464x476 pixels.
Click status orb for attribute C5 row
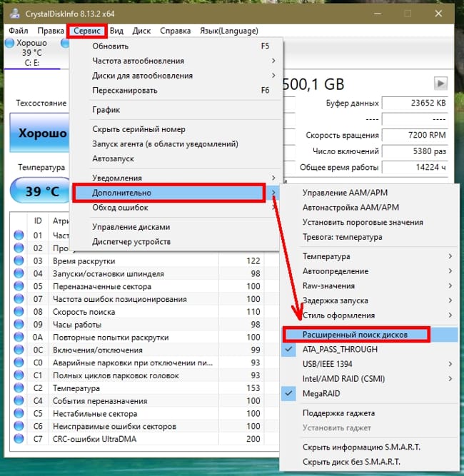19,413
